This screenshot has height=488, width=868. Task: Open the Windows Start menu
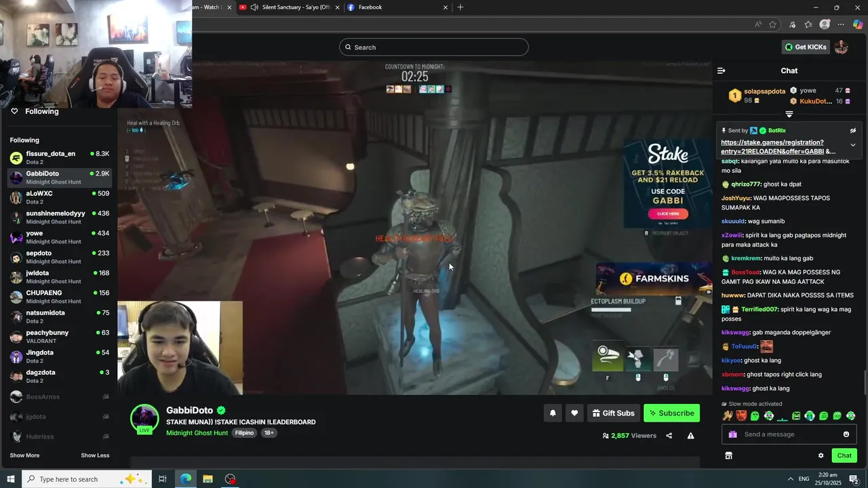tap(11, 479)
